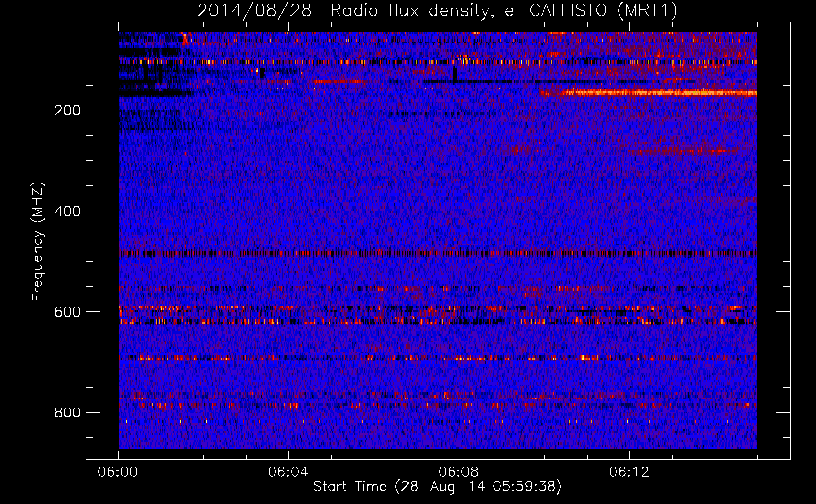Click the 400 MHz tick label
Screen dimensions: 816x504
click(68, 211)
